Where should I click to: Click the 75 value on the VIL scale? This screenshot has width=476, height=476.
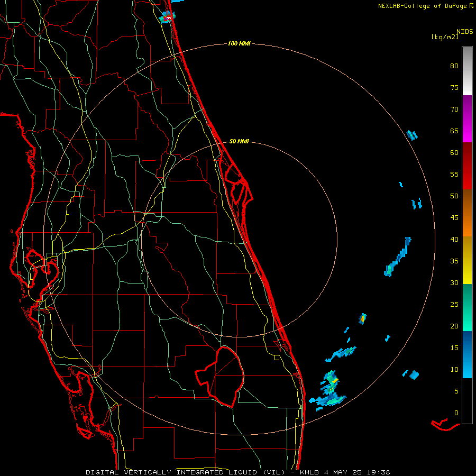(x=454, y=87)
